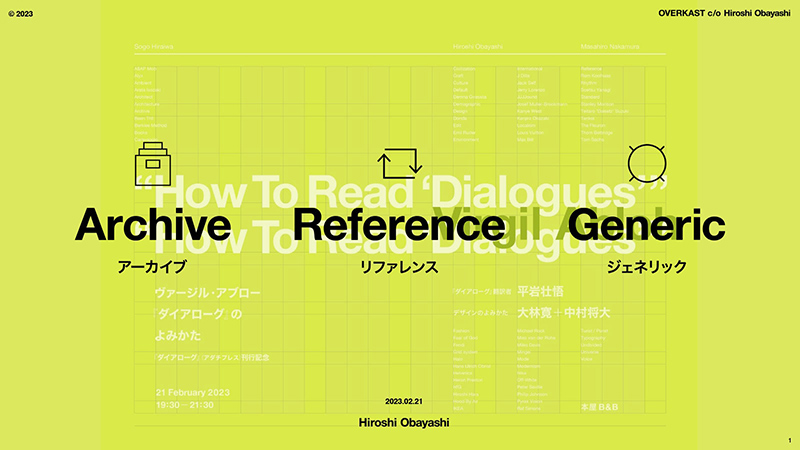
Task: Open the Generic heading
Action: (646, 225)
